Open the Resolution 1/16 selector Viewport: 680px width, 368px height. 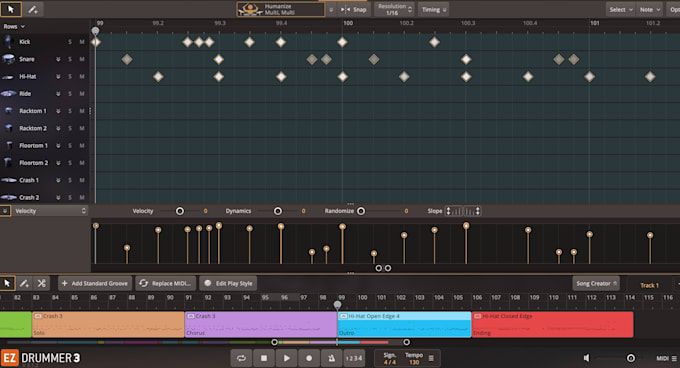pyautogui.click(x=394, y=9)
